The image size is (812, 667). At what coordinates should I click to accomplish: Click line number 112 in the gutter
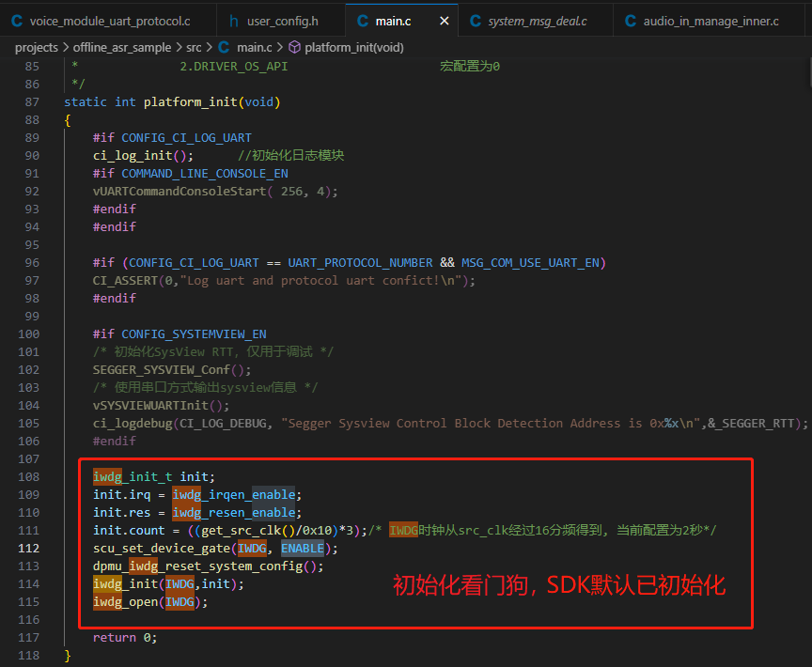[28, 548]
